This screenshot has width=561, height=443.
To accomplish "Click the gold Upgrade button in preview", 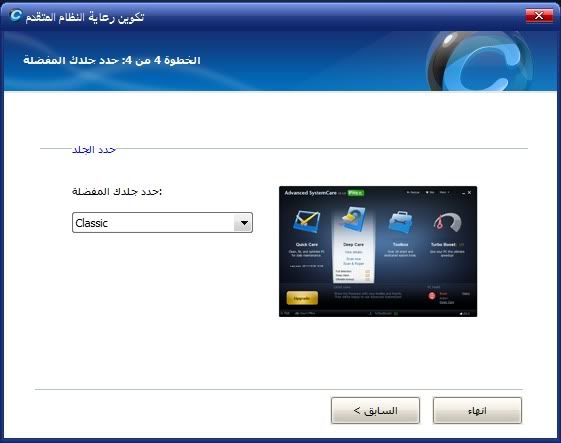I will (x=302, y=298).
